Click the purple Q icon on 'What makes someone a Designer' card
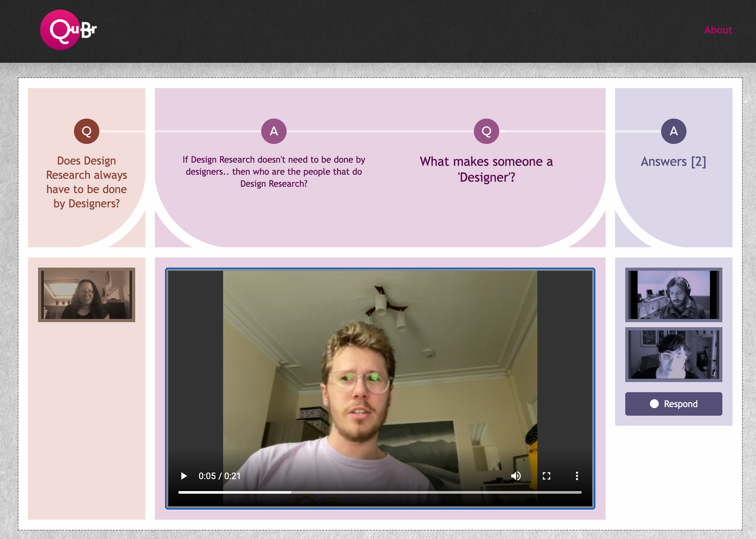Screen dimensions: 756x539 [x=486, y=131]
